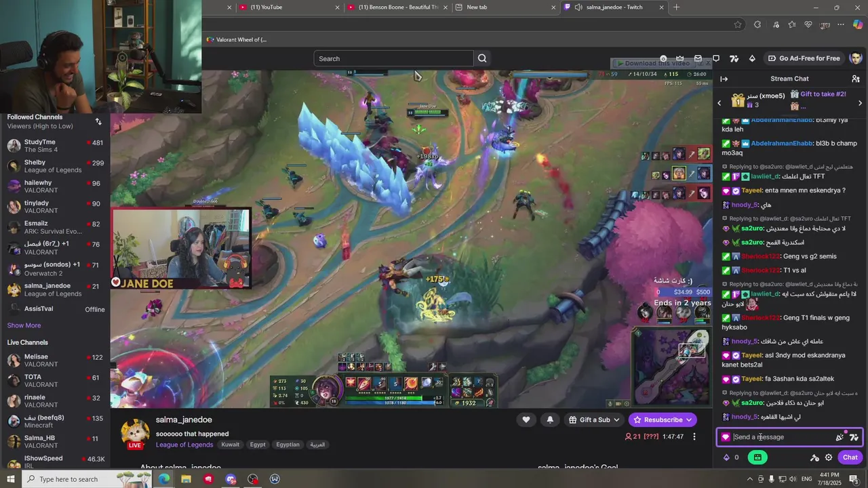The height and width of the screenshot is (488, 868).
Task: Open Valorant Wheel bookmark
Action: point(237,39)
